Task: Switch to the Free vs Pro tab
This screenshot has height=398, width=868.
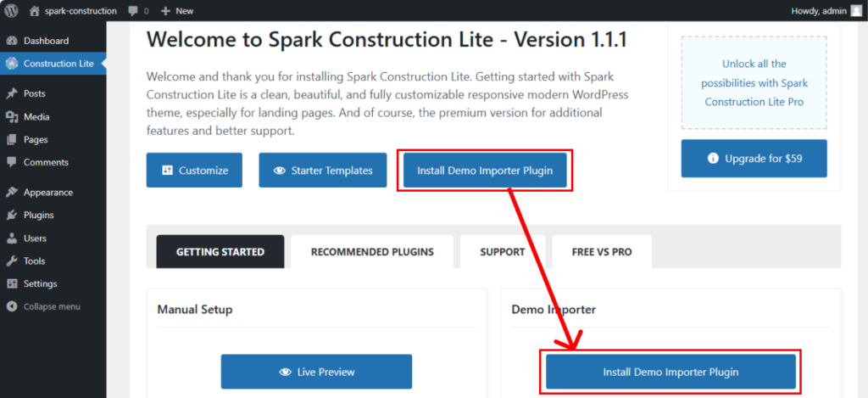Action: click(602, 252)
